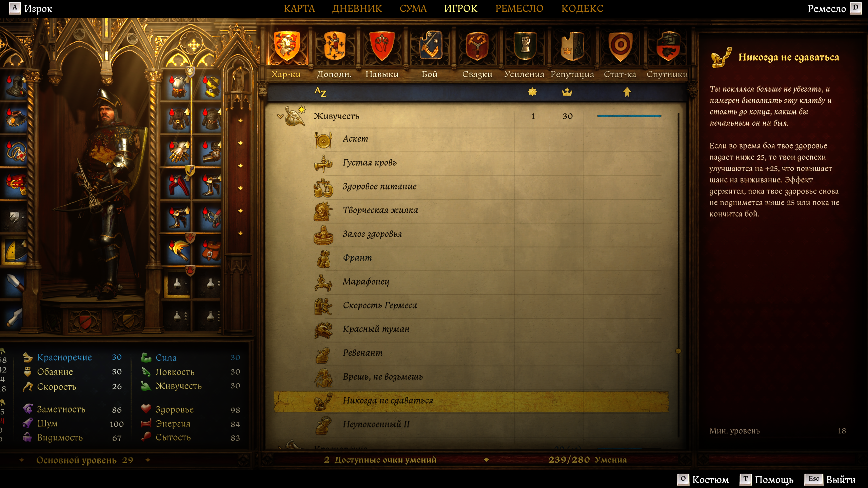Click the perk list scrollbar handle
This screenshot has width=868, height=488.
pyautogui.click(x=678, y=351)
